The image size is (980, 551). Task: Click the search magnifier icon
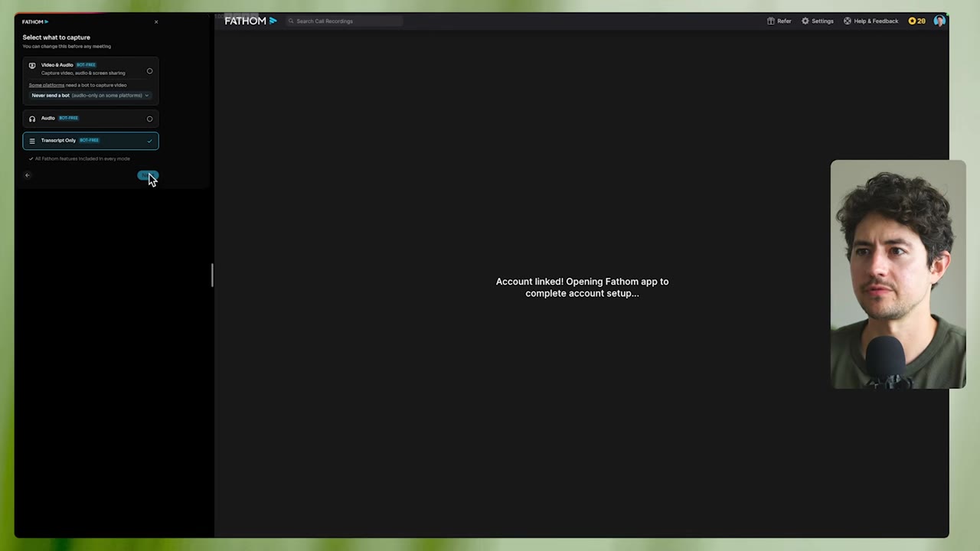(291, 21)
